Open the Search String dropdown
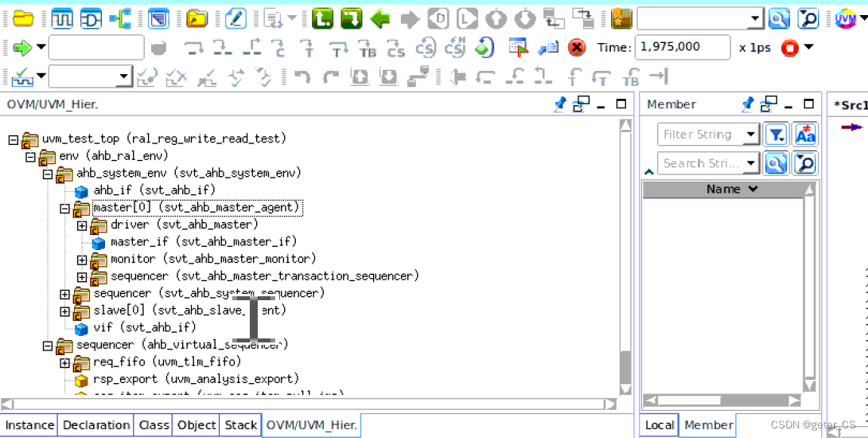This screenshot has height=438, width=868. [x=751, y=163]
